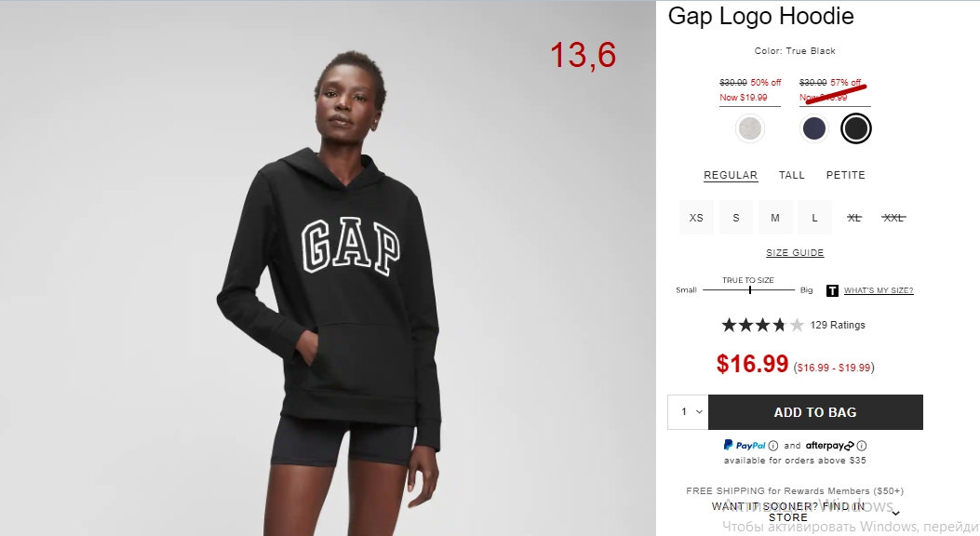Click the PayPal logo
980x536 pixels.
click(745, 445)
